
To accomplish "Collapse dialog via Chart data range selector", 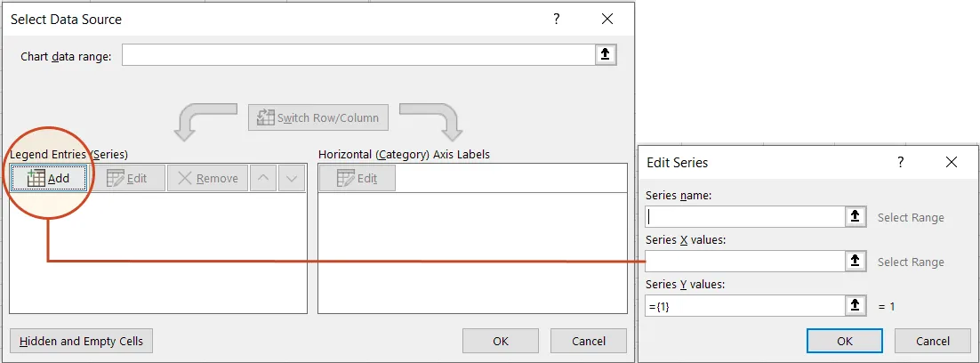I will 605,55.
